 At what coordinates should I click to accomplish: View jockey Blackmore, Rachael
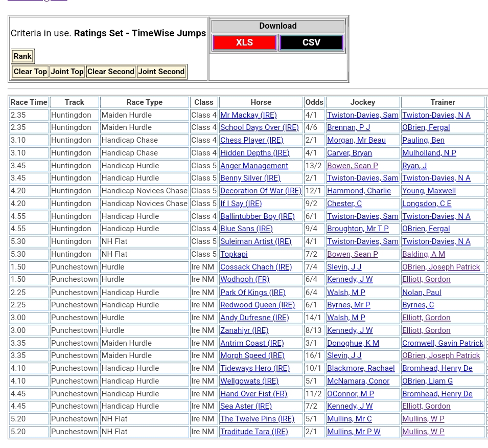361,368
